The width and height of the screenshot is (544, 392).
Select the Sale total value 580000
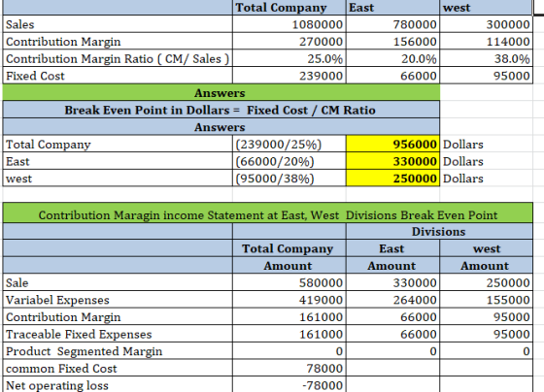(x=289, y=282)
